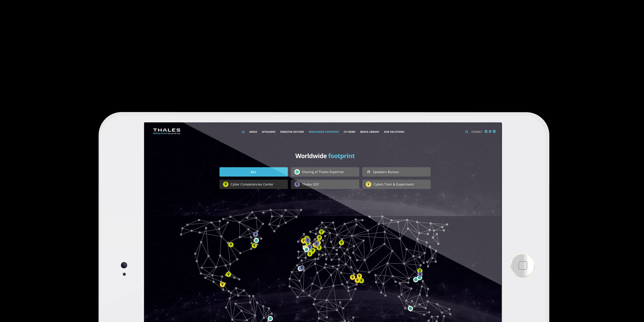Open the LinkedIn social link icon

(x=494, y=131)
